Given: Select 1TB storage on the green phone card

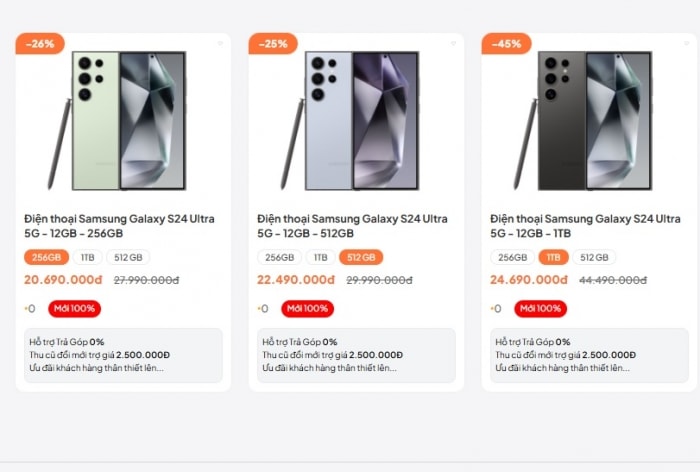Looking at the screenshot, I should (87, 257).
